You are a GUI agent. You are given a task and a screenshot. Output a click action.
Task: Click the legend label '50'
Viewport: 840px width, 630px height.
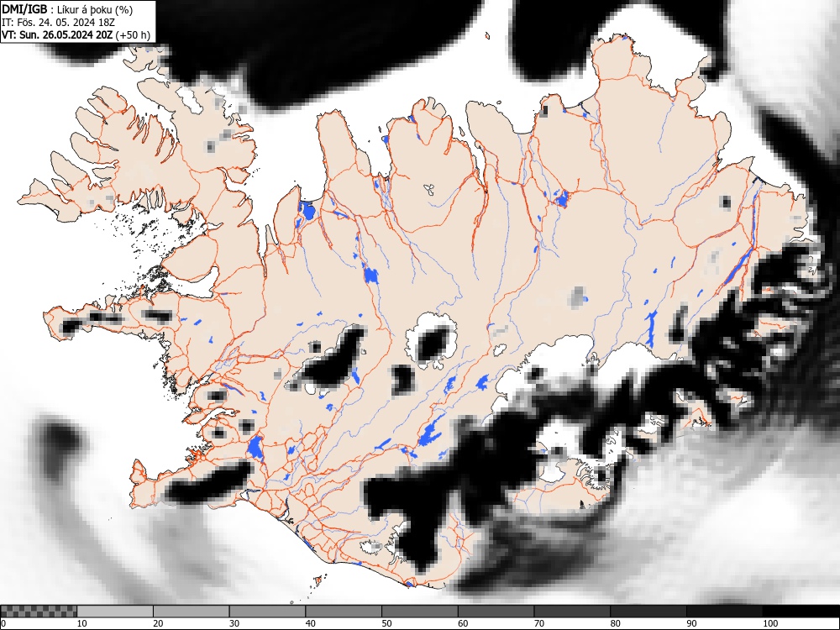(x=386, y=623)
